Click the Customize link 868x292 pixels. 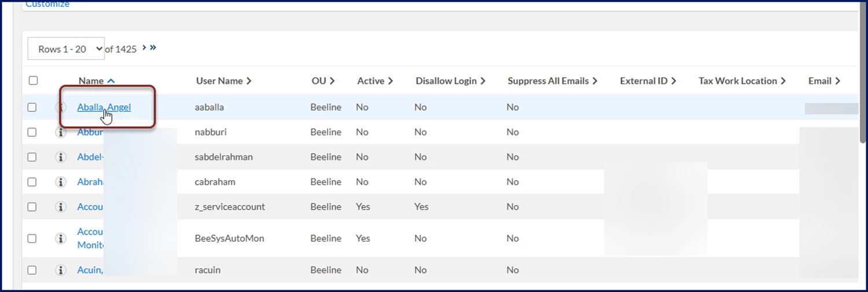click(47, 5)
